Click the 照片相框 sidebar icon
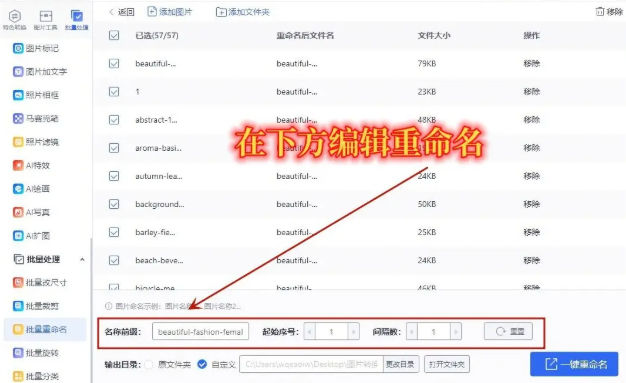Screen dimensions: 626x383 coord(18,95)
